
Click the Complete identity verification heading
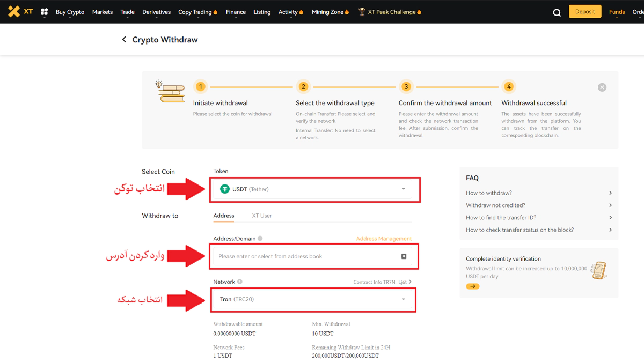coord(503,259)
